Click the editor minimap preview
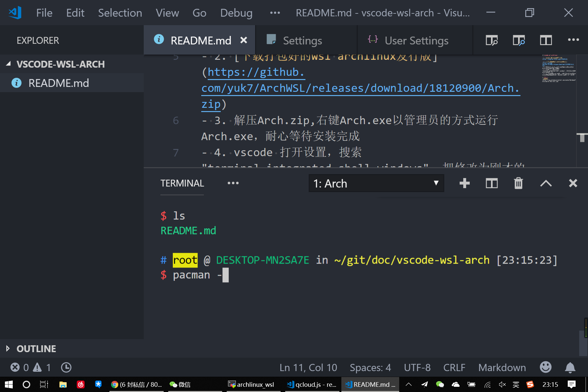Viewport: 588px width, 392px height. tap(559, 69)
